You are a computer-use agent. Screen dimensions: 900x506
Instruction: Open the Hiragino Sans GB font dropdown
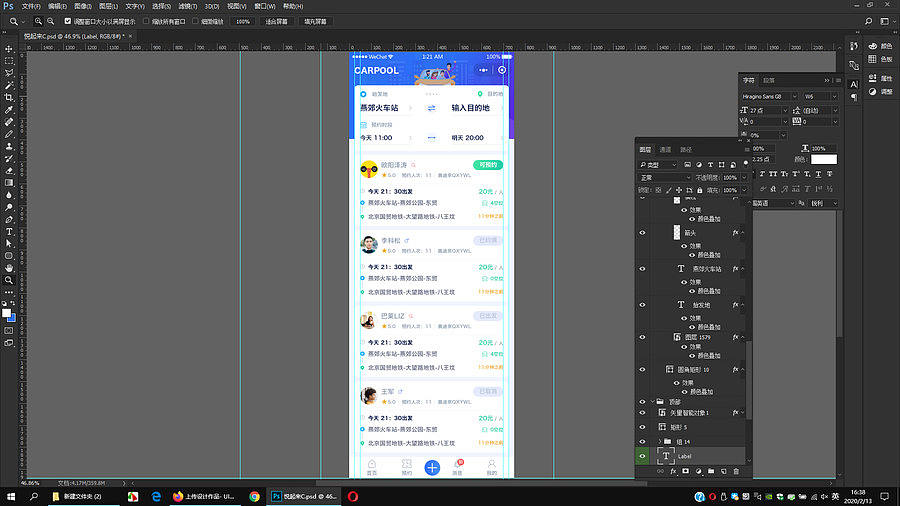[x=794, y=96]
